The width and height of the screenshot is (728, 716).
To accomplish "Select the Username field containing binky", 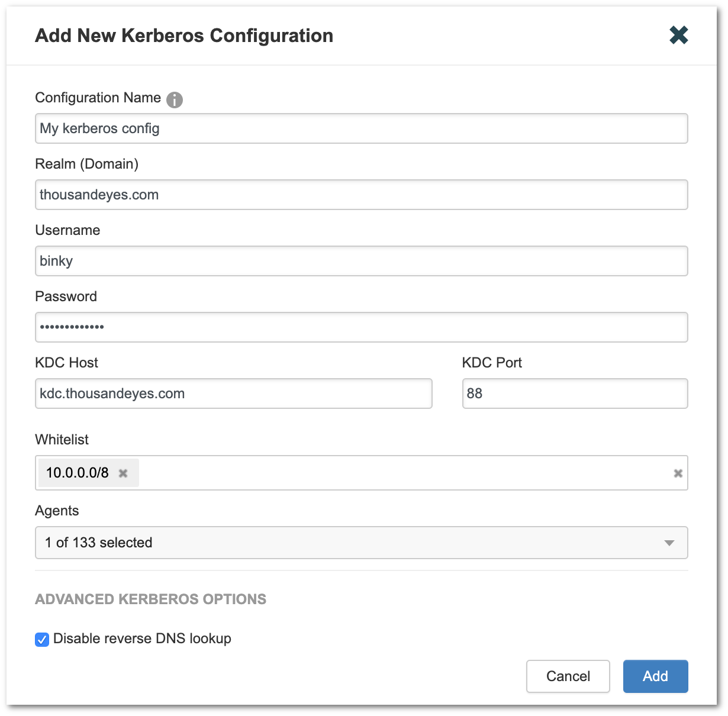I will pyautogui.click(x=362, y=261).
